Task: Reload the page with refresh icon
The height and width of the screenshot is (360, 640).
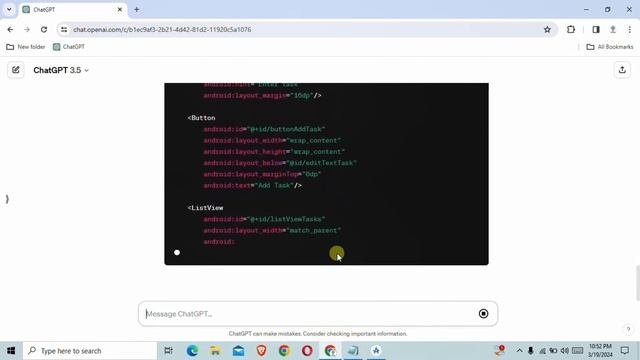Action: (44, 29)
